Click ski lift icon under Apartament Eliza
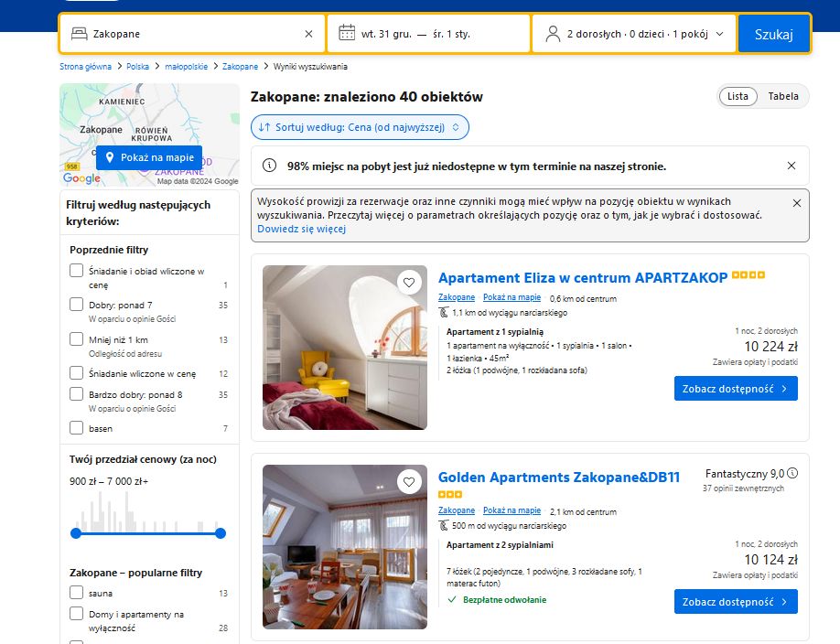The width and height of the screenshot is (840, 644). (444, 312)
